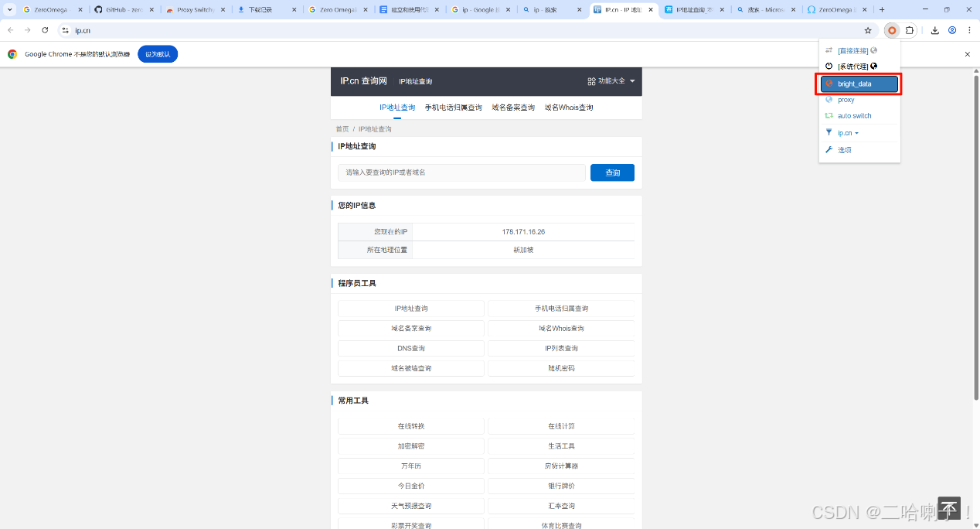Open the 域名Whois查询 nav tab
Image resolution: width=980 pixels, height=529 pixels.
[569, 108]
